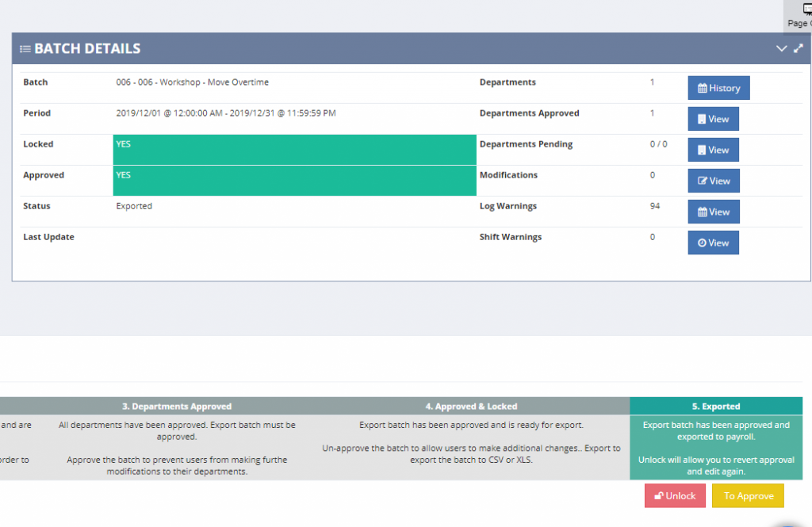Click View for Departments Approved
The width and height of the screenshot is (812, 527).
(713, 119)
